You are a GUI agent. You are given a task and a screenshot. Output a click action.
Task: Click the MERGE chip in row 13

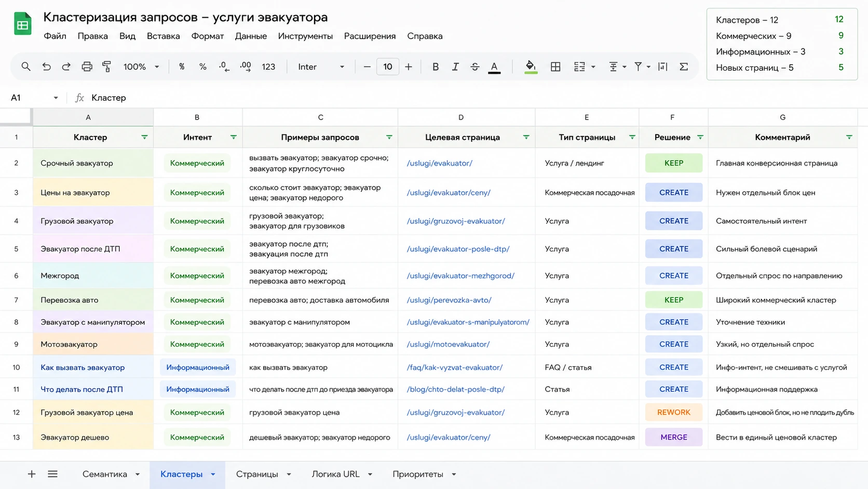[674, 437]
